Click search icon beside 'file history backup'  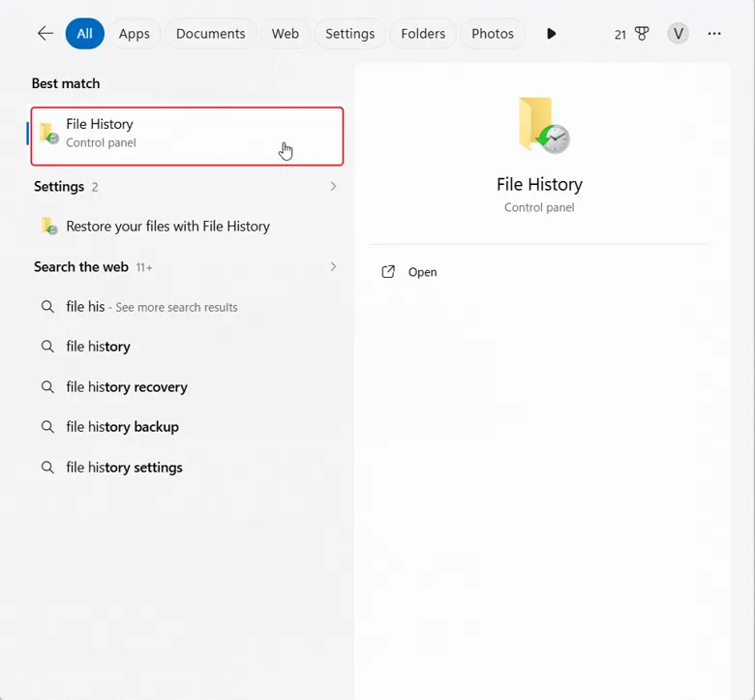(x=47, y=427)
